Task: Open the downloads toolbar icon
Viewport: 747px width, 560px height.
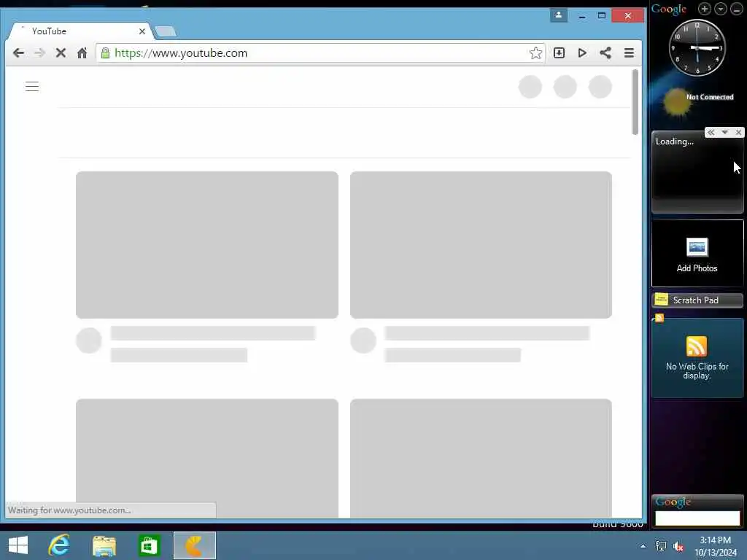Action: (x=559, y=52)
